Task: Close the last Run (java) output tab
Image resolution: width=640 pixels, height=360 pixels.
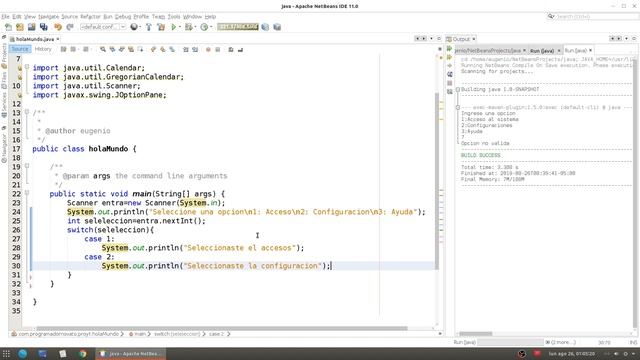Action: [590, 51]
